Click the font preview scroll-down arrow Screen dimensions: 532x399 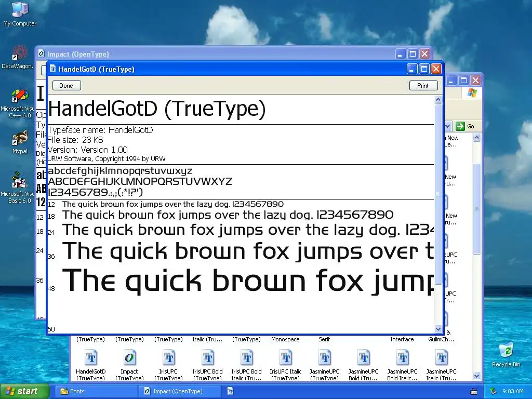pyautogui.click(x=438, y=329)
